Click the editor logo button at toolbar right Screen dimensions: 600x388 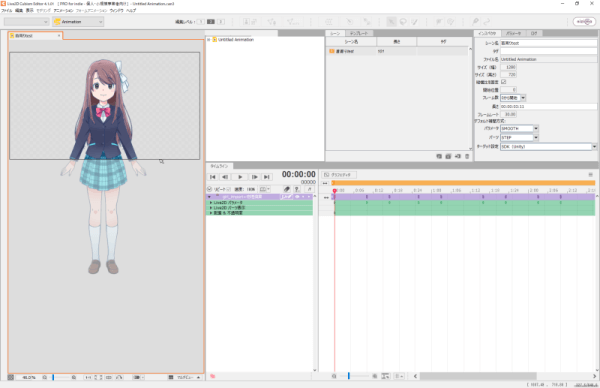coord(584,22)
